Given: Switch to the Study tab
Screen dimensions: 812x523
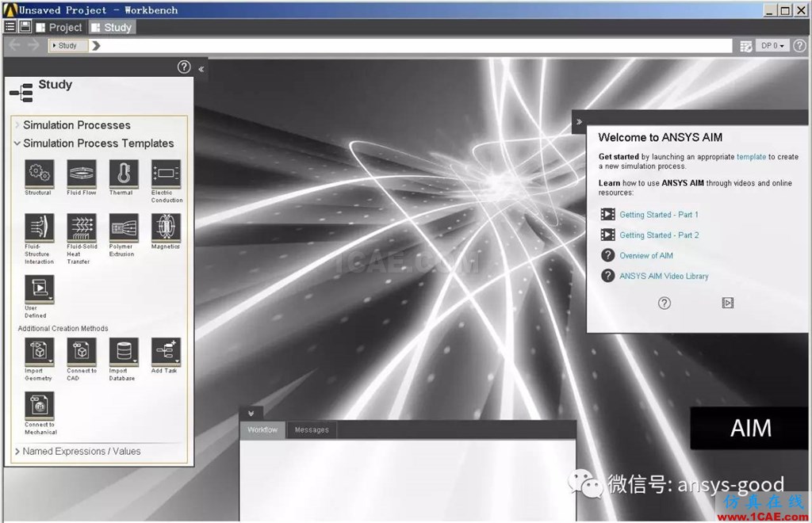Looking at the screenshot, I should tap(112, 28).
